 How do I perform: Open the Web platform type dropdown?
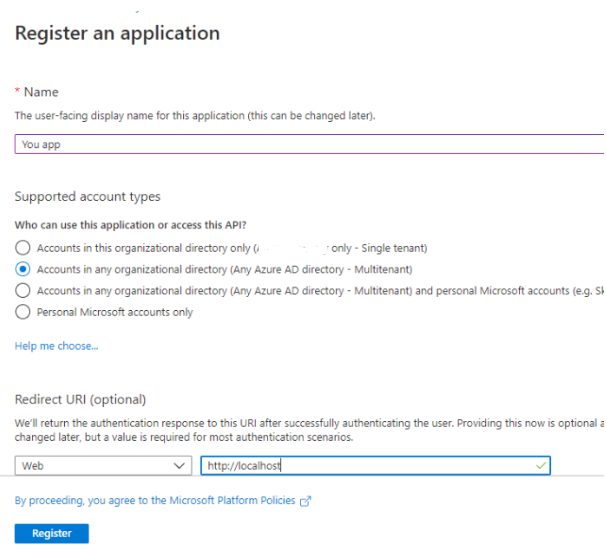click(x=102, y=466)
